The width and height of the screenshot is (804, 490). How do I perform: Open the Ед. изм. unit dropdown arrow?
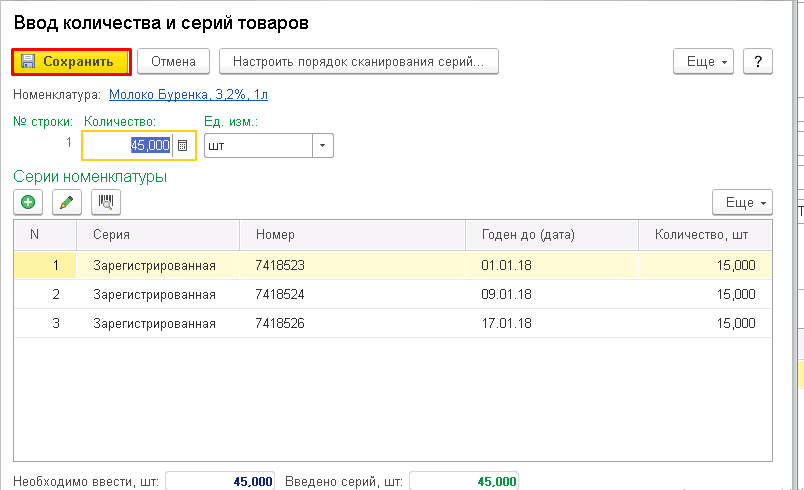(x=322, y=145)
